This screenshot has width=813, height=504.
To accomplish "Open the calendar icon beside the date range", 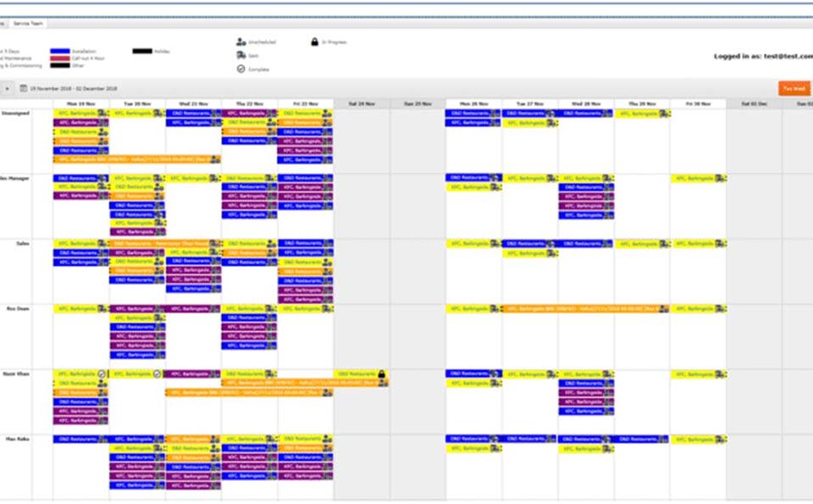I will click(24, 88).
